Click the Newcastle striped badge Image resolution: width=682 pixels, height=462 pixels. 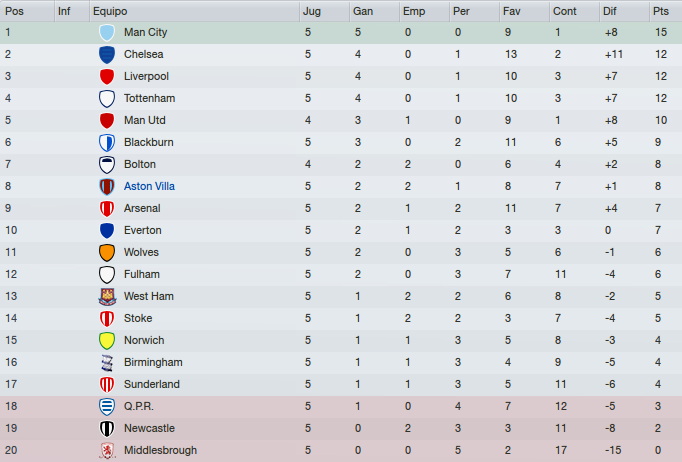[107, 429]
